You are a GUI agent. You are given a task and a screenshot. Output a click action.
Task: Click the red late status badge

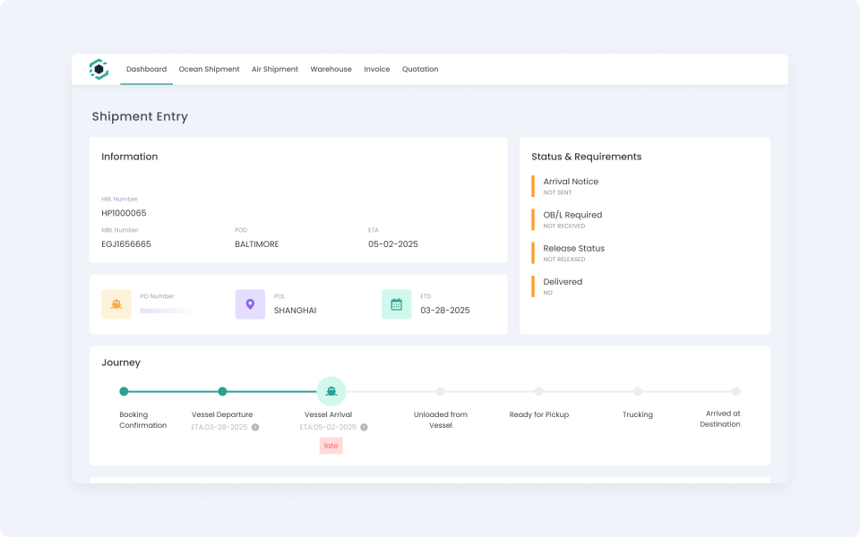tap(331, 446)
